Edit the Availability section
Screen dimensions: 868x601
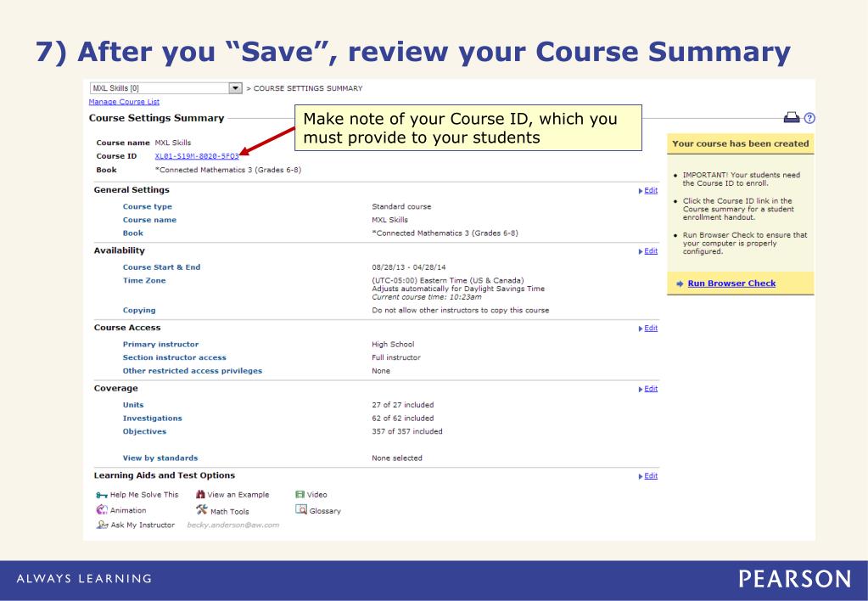coord(651,251)
